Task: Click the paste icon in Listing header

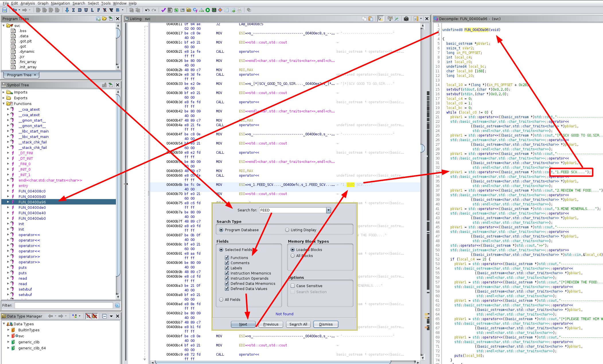Action: point(371,19)
